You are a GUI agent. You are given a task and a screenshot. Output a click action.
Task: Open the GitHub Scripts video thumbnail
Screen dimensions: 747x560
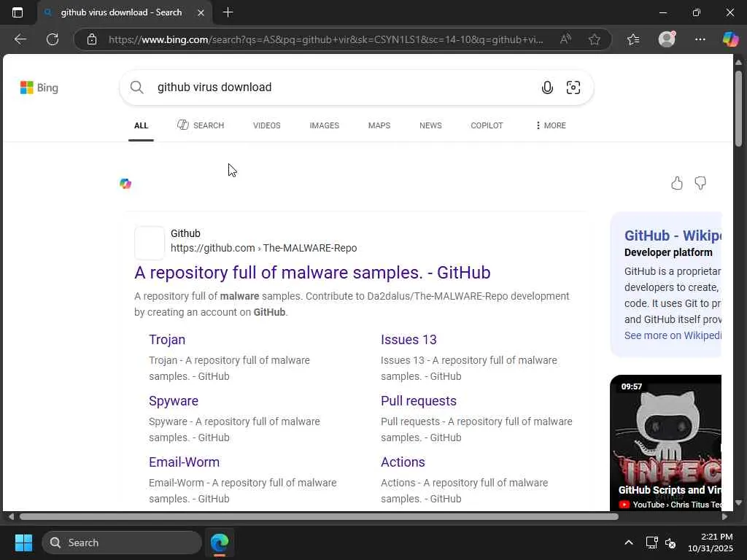point(665,443)
